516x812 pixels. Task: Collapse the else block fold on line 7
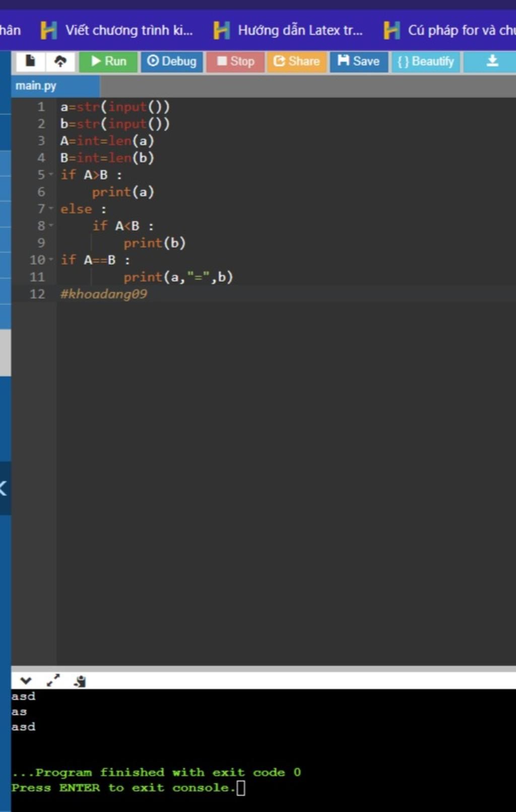coord(51,209)
